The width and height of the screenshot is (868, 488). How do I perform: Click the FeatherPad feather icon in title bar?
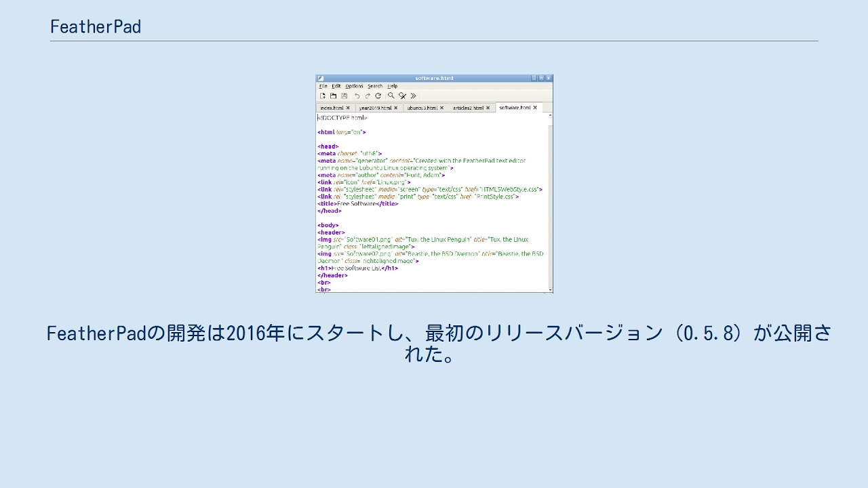321,78
